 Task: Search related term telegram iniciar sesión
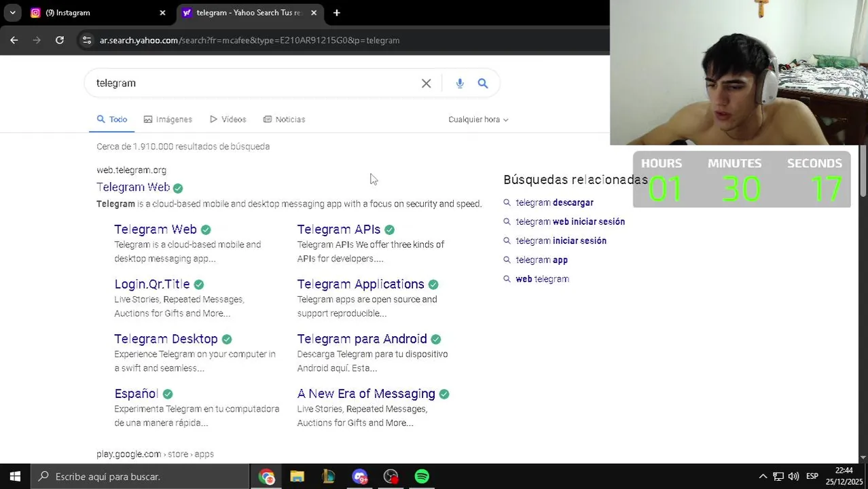[561, 240]
